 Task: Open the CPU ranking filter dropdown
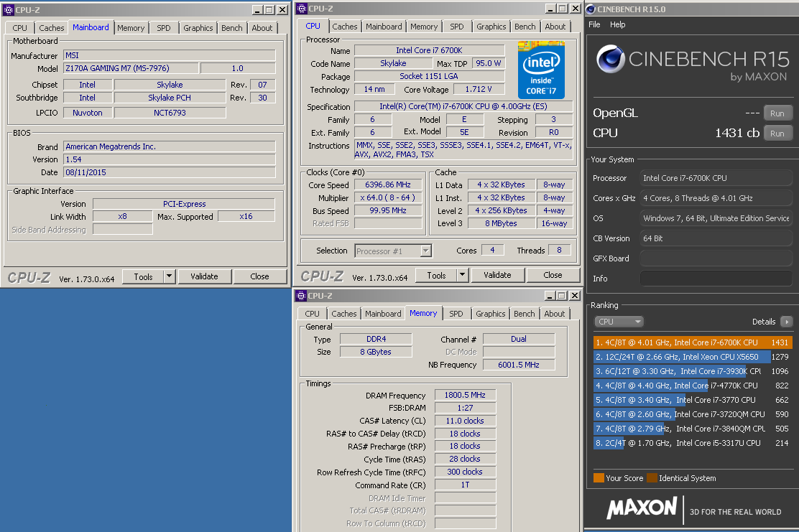click(619, 322)
